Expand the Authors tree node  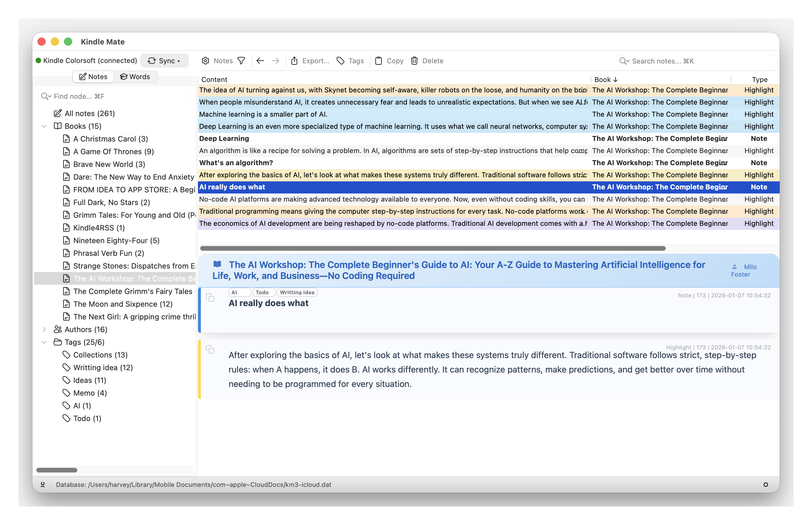coord(44,329)
